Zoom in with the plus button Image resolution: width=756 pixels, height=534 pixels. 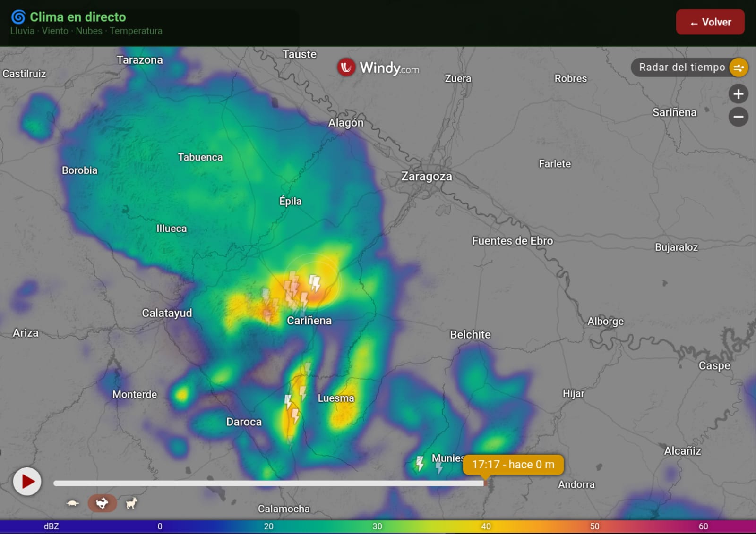coord(739,94)
